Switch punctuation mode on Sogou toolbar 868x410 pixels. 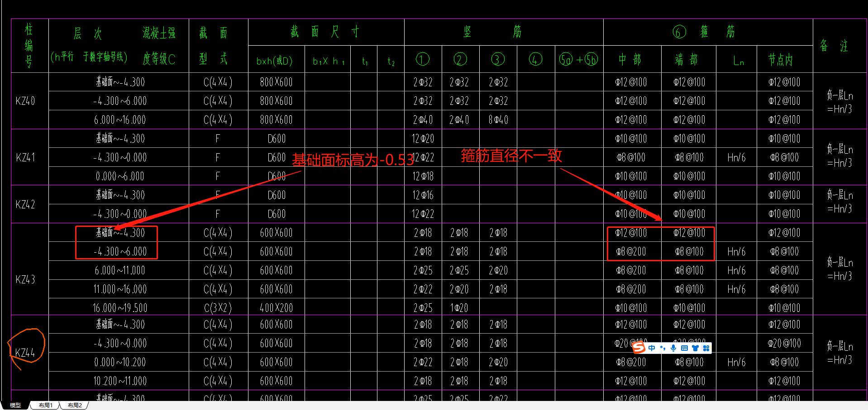[x=663, y=348]
